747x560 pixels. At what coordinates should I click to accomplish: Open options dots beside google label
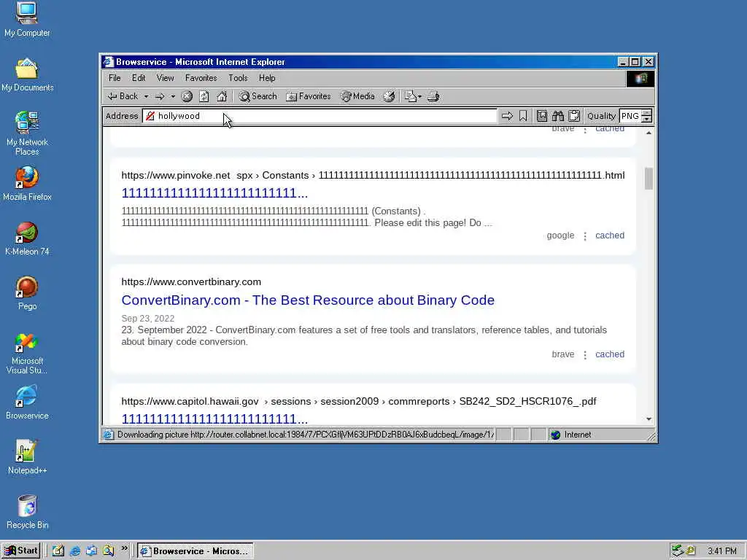[x=585, y=236]
